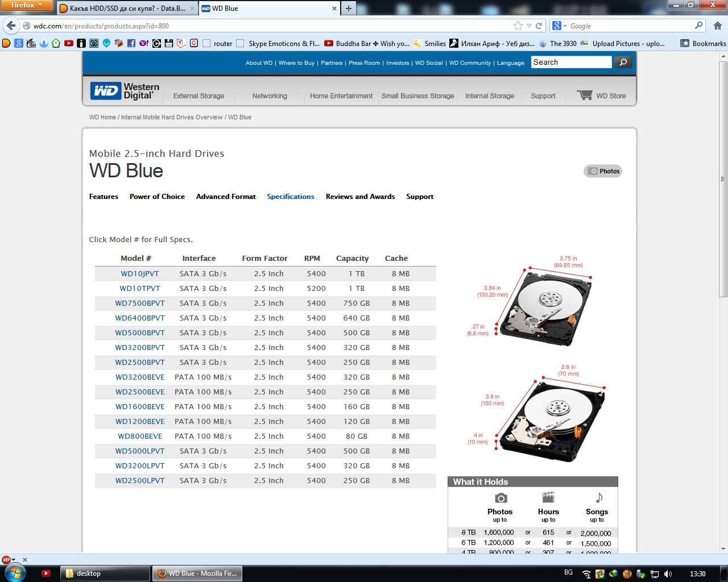Open the Internal Storage nav menu
Image resolution: width=728 pixels, height=582 pixels.
tap(490, 95)
